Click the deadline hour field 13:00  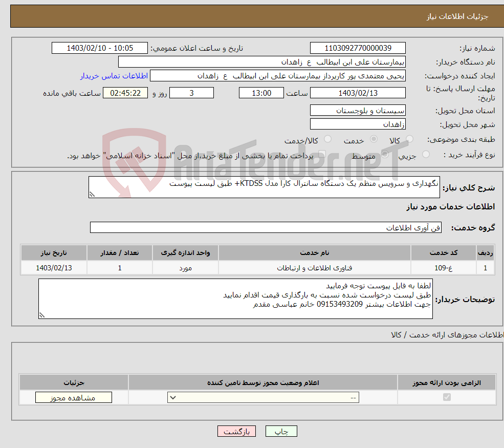(261, 93)
